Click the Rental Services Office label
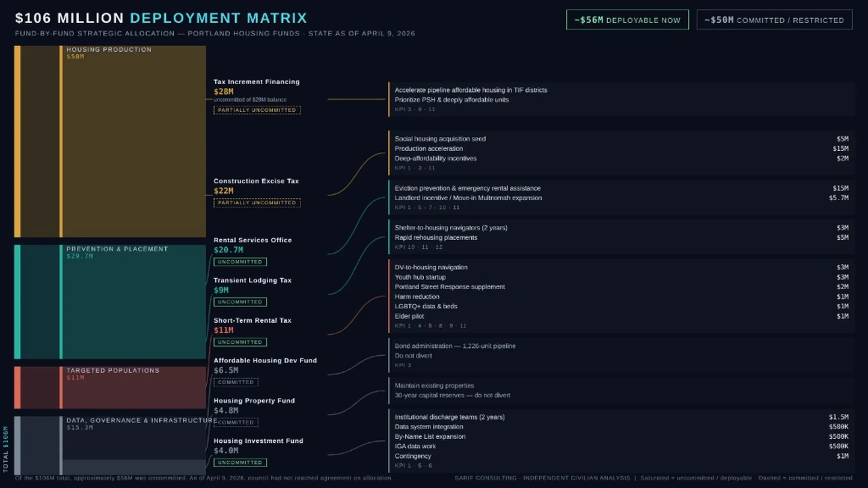 (253, 240)
